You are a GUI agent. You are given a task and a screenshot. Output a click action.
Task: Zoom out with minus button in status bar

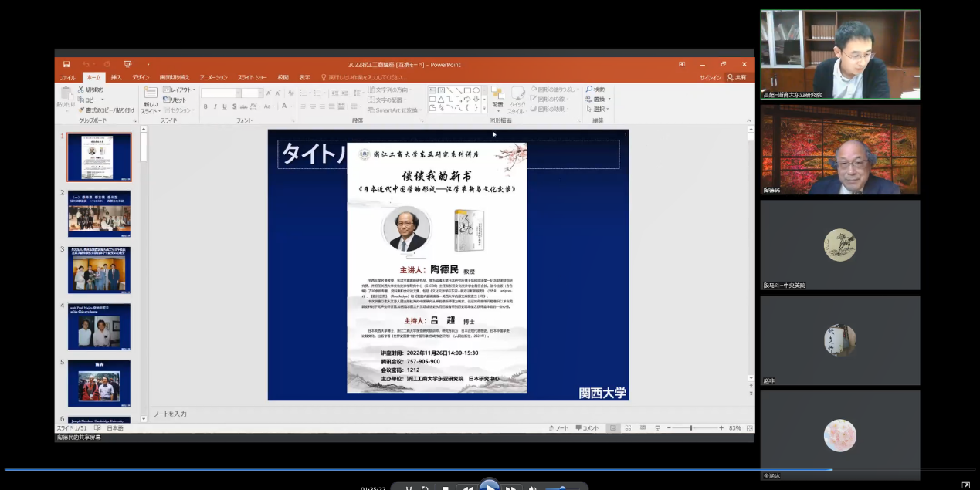669,428
